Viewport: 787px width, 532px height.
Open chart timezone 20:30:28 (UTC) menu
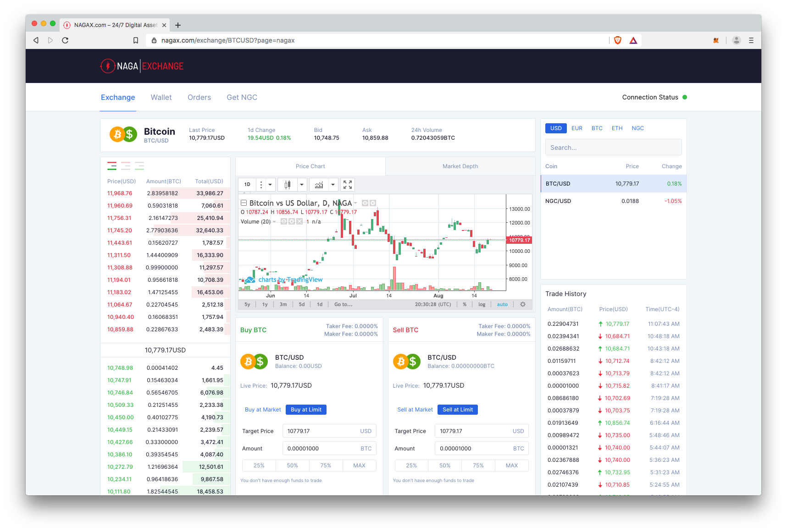point(433,304)
